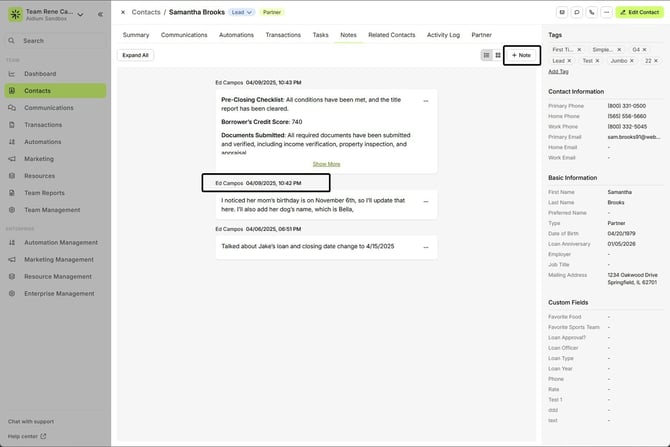Click the sidebar Search field
The width and height of the screenshot is (670, 447).
(x=56, y=41)
